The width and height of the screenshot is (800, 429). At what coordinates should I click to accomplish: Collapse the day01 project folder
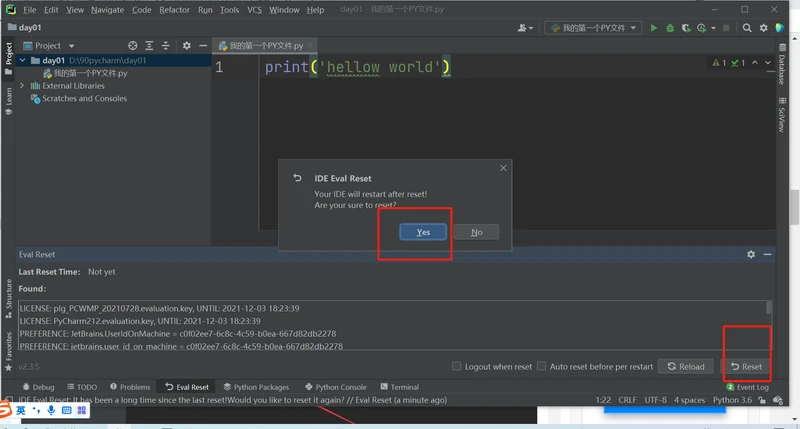click(x=23, y=60)
